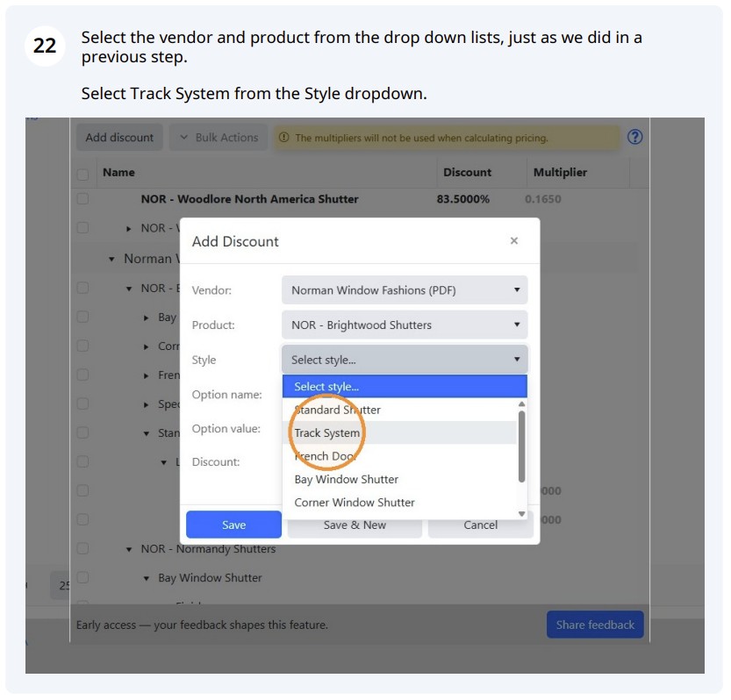731x700 pixels.
Task: Click the Bulk Actions chevron icon
Action: click(x=183, y=138)
